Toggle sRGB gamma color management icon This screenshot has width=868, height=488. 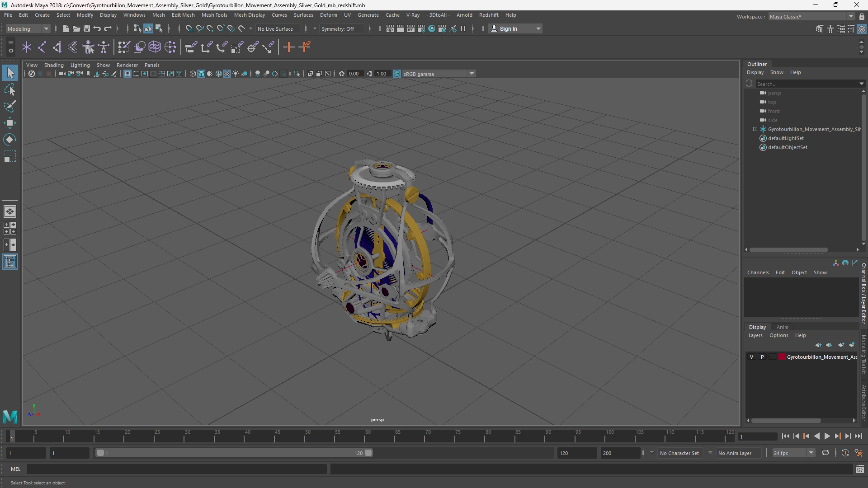tap(397, 74)
